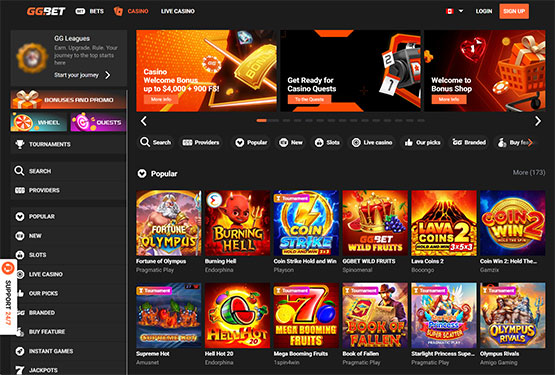Open Bonuses and Promo banner
The width and height of the screenshot is (555, 375).
68,100
